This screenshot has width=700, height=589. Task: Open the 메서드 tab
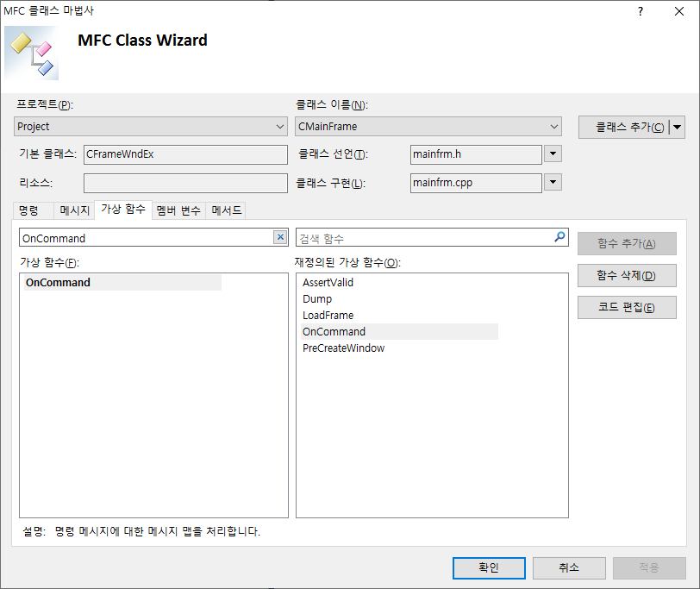227,210
